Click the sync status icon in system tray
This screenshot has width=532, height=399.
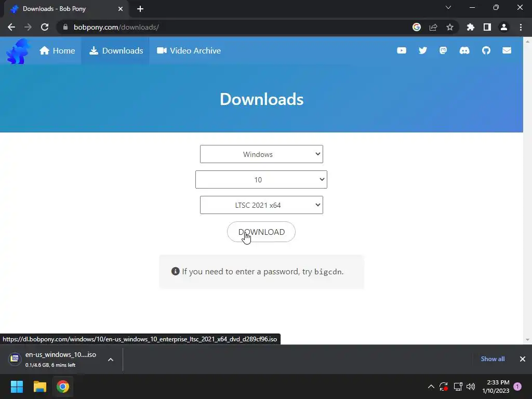tap(444, 387)
